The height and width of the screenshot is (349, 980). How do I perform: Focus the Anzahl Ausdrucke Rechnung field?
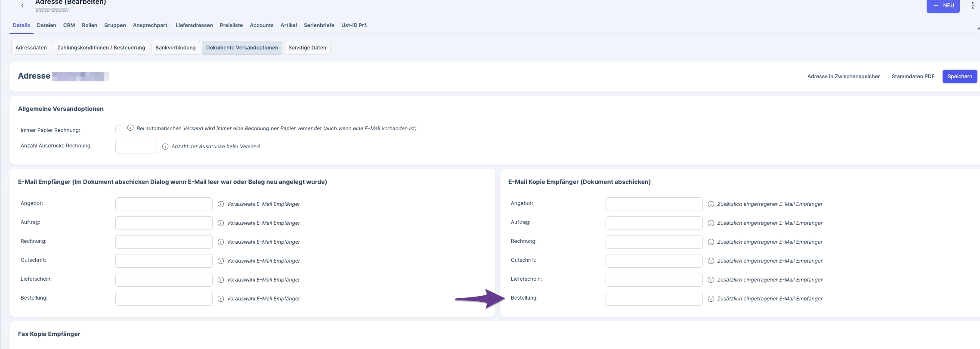click(136, 147)
